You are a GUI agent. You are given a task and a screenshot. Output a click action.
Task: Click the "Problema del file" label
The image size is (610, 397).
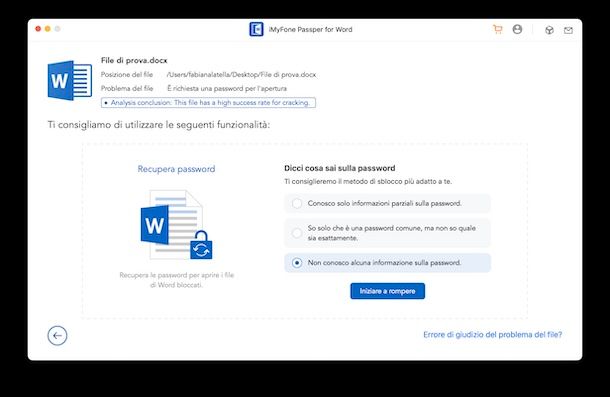point(127,89)
